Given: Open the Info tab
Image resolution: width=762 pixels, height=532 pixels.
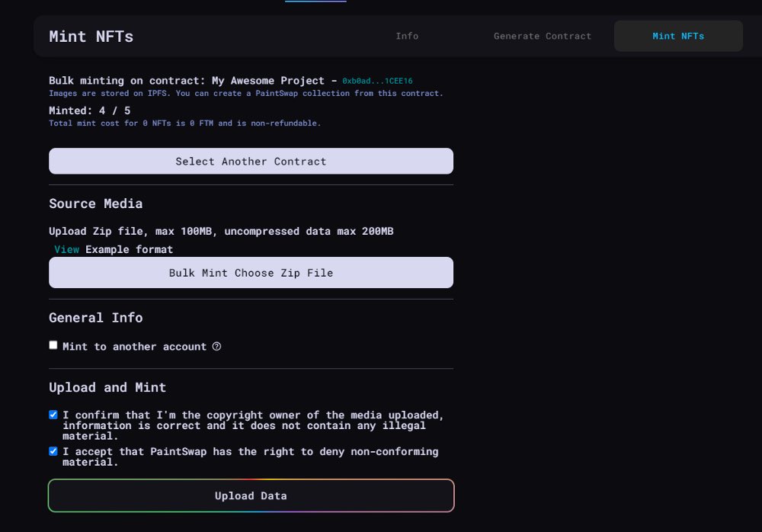Looking at the screenshot, I should coord(407,36).
